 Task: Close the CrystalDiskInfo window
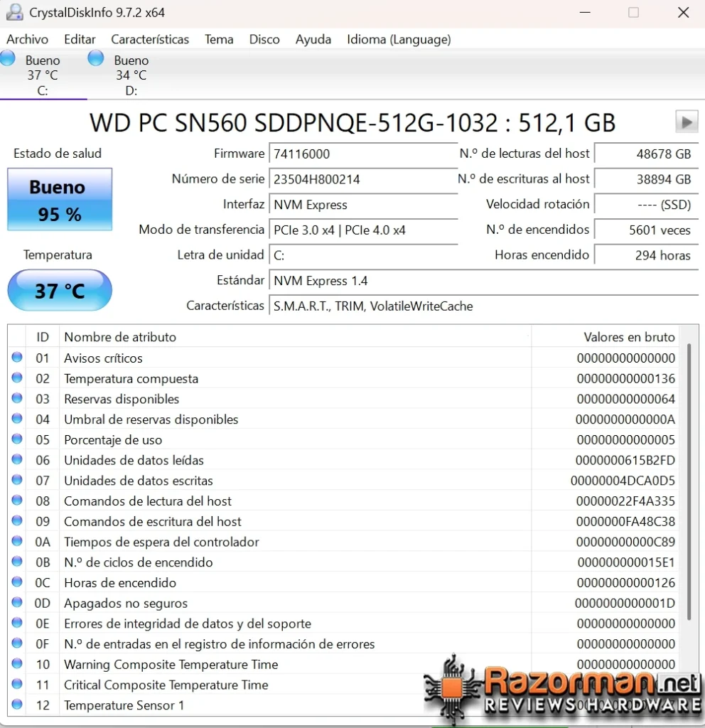point(683,13)
